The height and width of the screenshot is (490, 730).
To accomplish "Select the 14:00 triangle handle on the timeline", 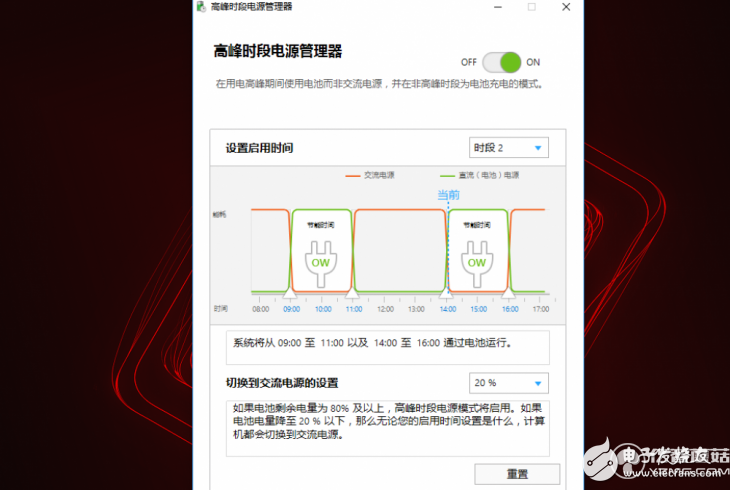I will (447, 293).
